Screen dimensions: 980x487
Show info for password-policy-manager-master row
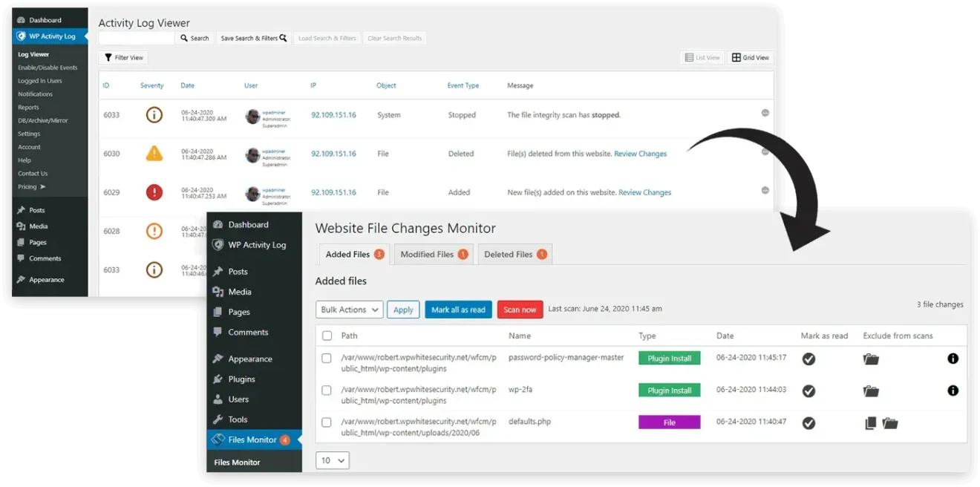pos(953,359)
